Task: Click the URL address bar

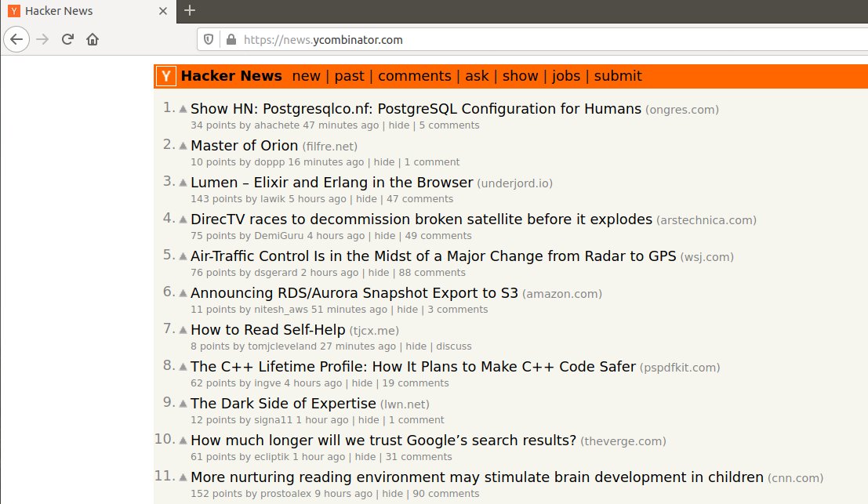Action: (x=533, y=40)
